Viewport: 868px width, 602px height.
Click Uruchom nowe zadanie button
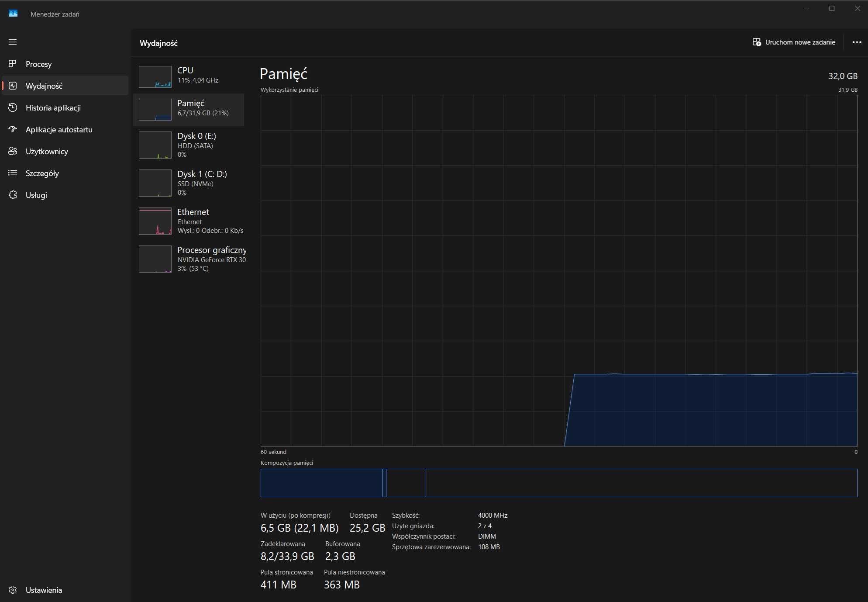click(x=794, y=42)
